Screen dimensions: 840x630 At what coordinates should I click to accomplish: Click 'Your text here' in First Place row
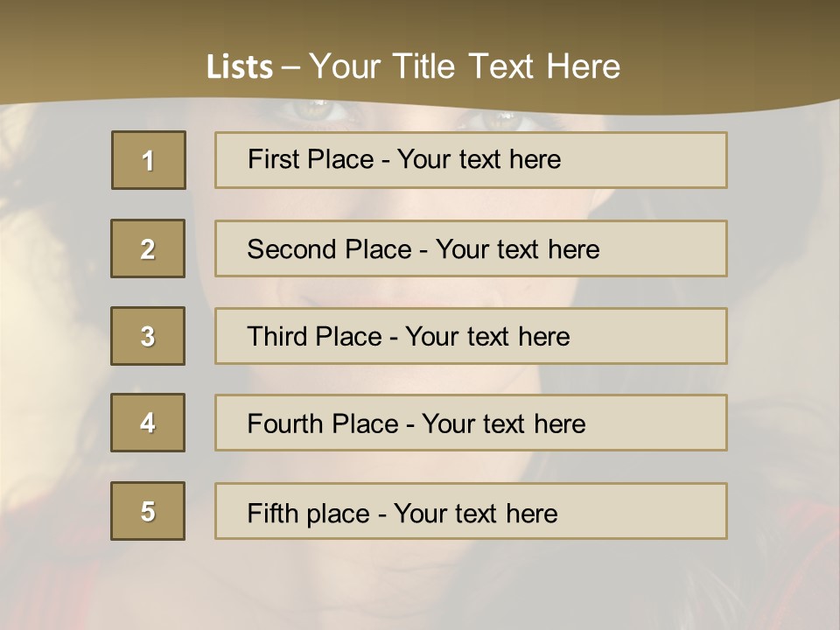tap(479, 159)
